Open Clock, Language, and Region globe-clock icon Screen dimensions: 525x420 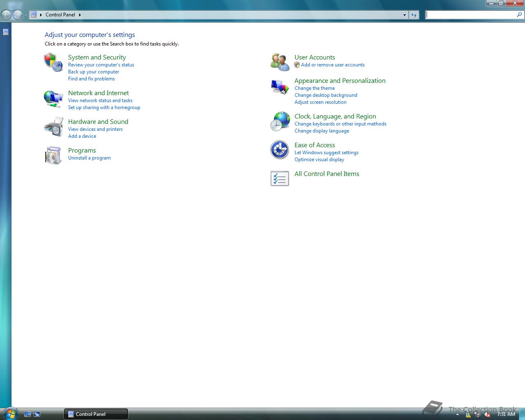(280, 122)
